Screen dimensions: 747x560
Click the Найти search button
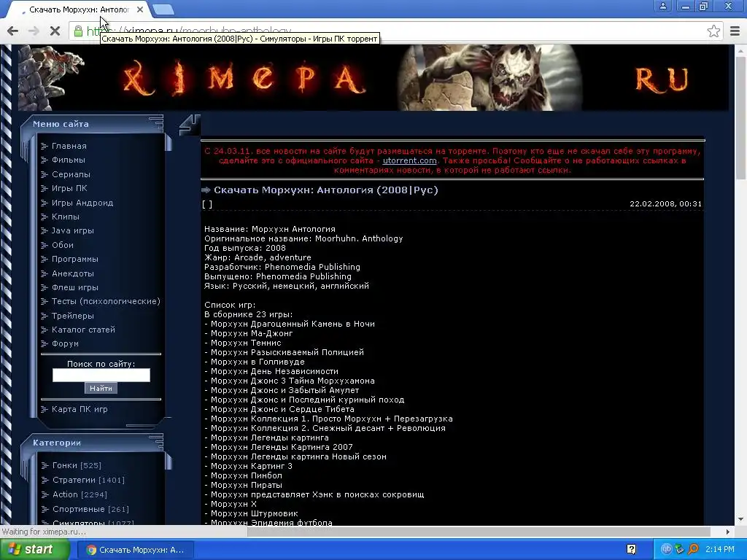point(101,388)
